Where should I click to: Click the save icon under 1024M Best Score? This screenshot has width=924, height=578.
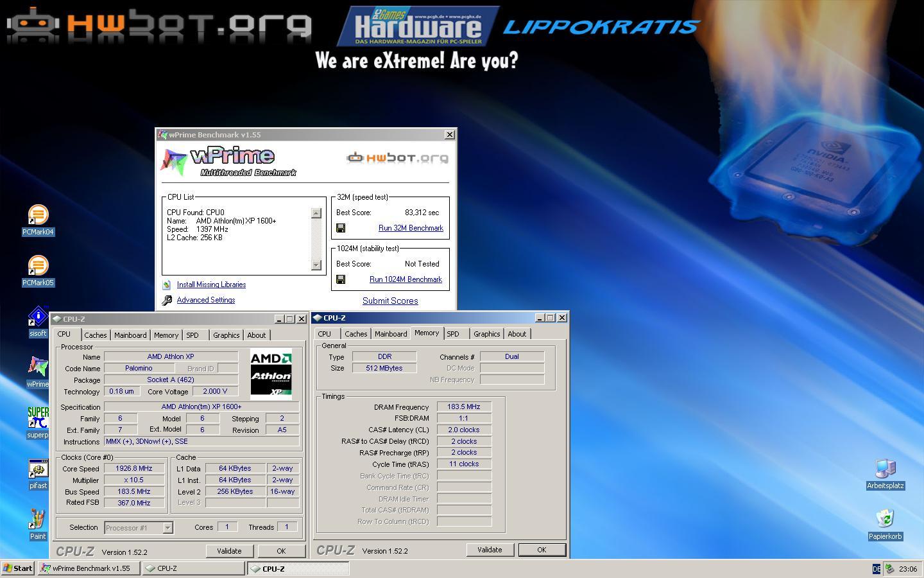pyautogui.click(x=341, y=279)
